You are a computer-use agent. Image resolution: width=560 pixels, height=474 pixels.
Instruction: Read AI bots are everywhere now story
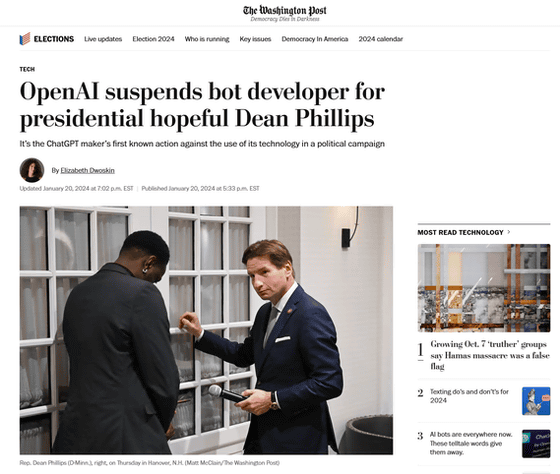coord(471,443)
